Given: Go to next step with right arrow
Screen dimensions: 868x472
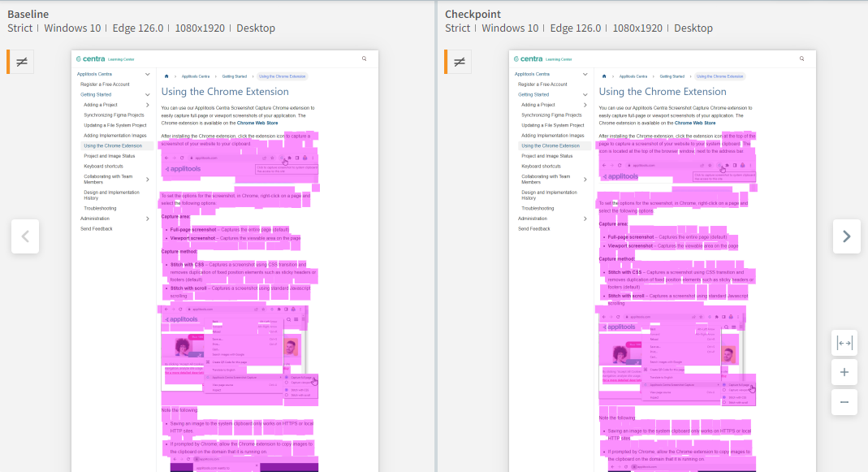Looking at the screenshot, I should click(x=846, y=236).
